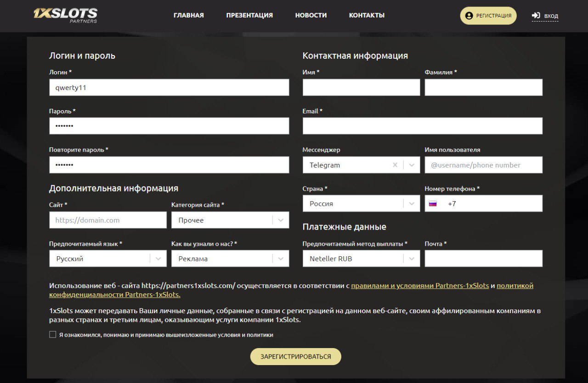Image resolution: width=588 pixels, height=383 pixels.
Task: Open политикой конфиденциальности Partners-1xSlots link
Action: point(291,290)
